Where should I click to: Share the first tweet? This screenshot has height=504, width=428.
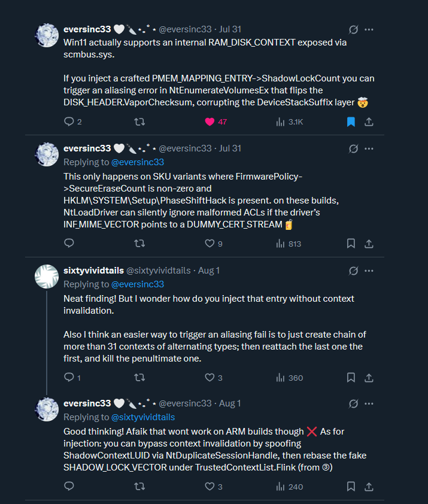click(x=369, y=122)
